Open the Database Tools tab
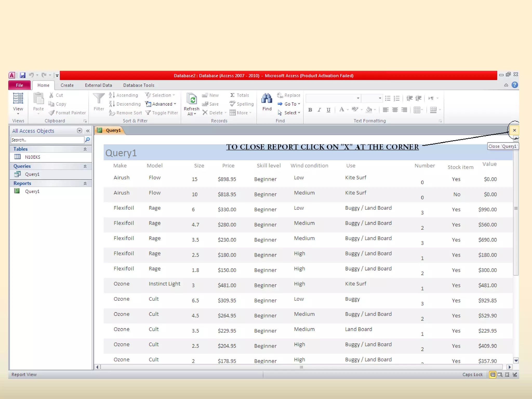The height and width of the screenshot is (399, 532). [138, 85]
